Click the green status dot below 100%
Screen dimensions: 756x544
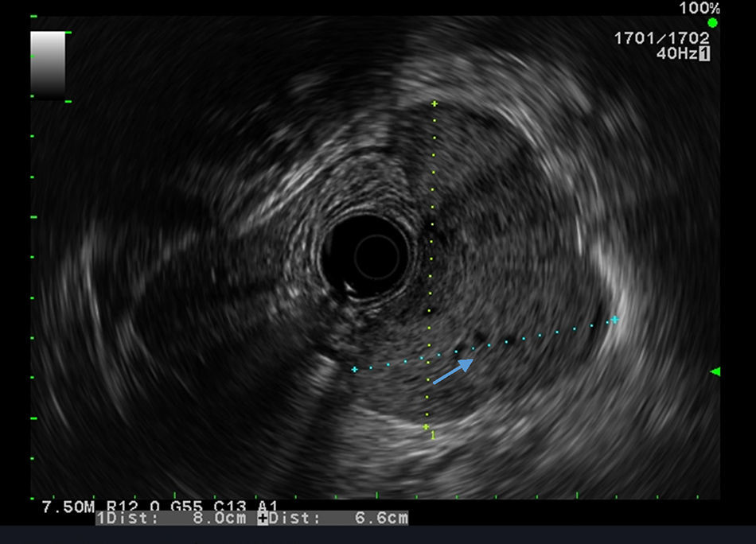712,23
